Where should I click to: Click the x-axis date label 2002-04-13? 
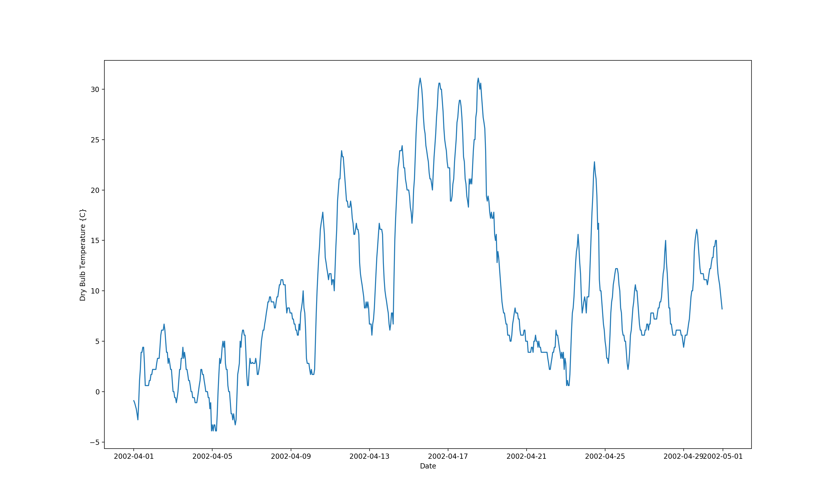click(369, 457)
